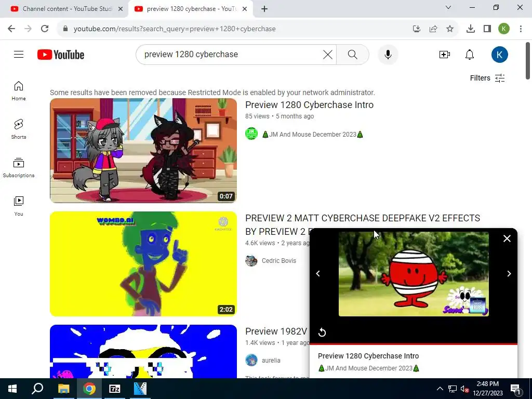The width and height of the screenshot is (532, 399).
Task: Open the notifications bell
Action: pos(469,54)
